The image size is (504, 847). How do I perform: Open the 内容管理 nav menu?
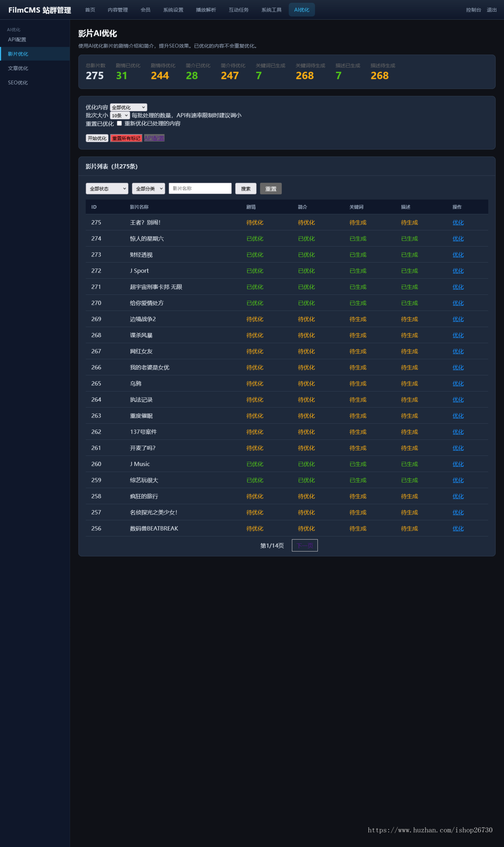tap(118, 10)
